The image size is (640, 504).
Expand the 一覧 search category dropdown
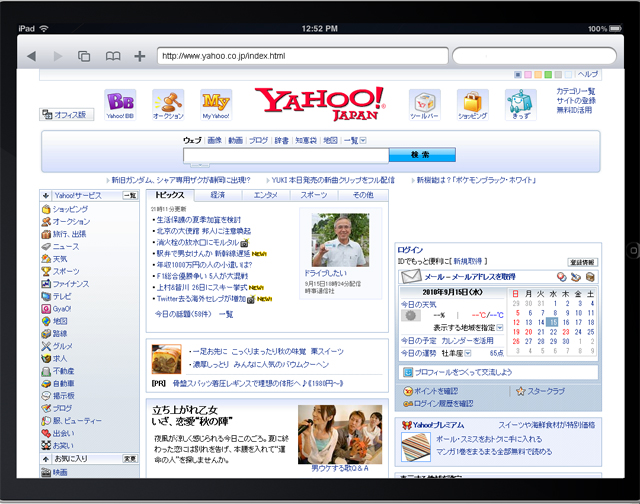363,140
